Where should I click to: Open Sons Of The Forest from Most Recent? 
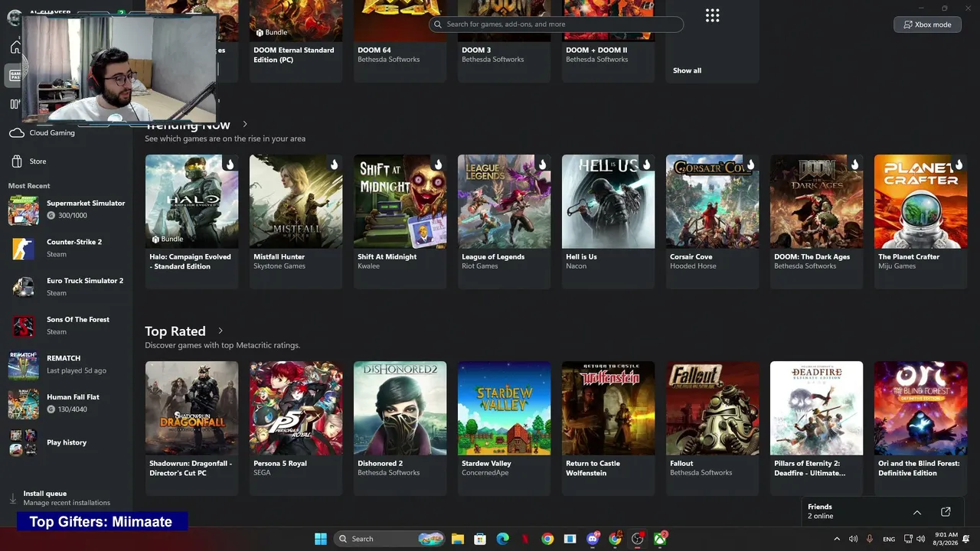tap(66, 325)
